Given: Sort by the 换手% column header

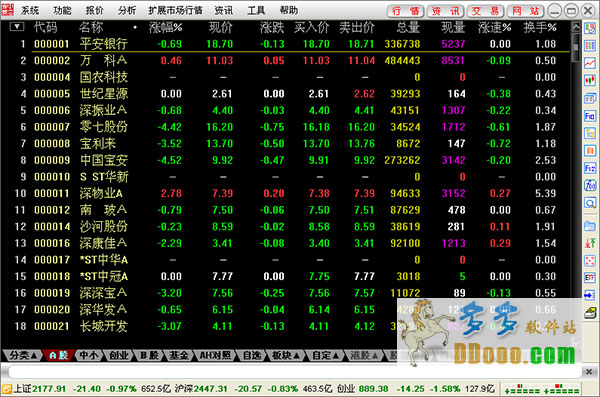Looking at the screenshot, I should [x=540, y=27].
